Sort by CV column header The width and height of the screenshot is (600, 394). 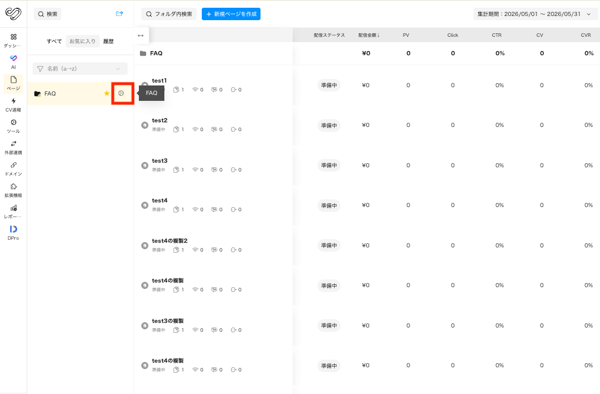point(540,35)
